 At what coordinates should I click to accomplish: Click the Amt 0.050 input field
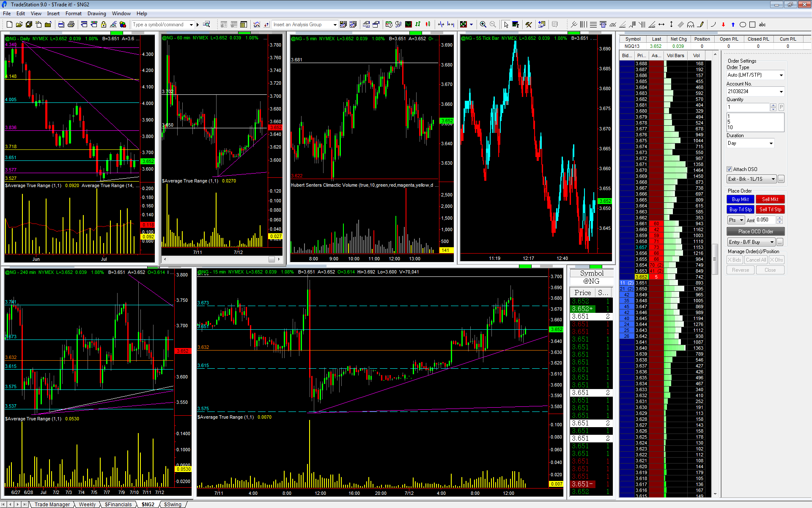click(x=765, y=220)
